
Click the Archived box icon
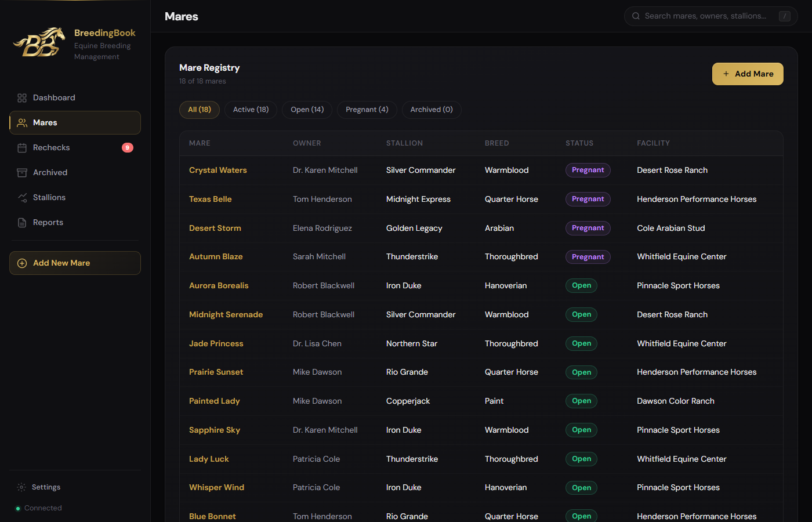click(22, 173)
